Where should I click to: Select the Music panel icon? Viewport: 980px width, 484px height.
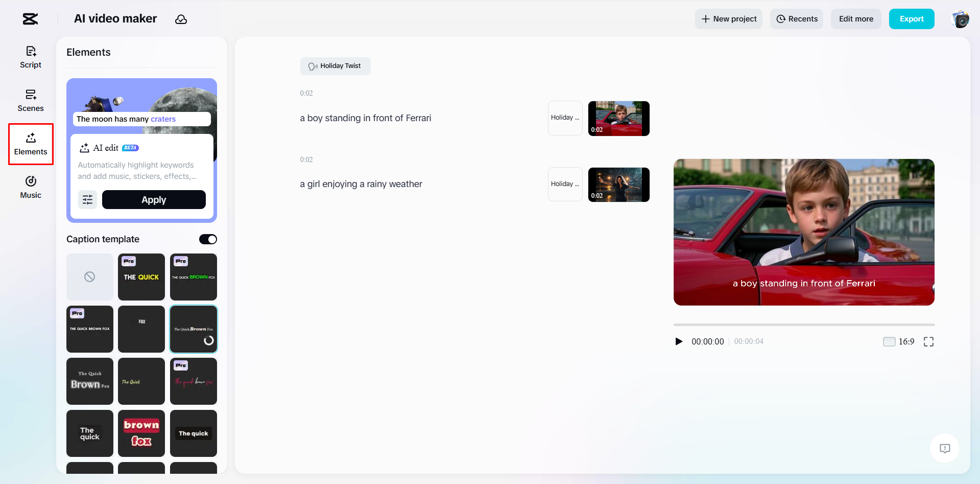point(31,187)
